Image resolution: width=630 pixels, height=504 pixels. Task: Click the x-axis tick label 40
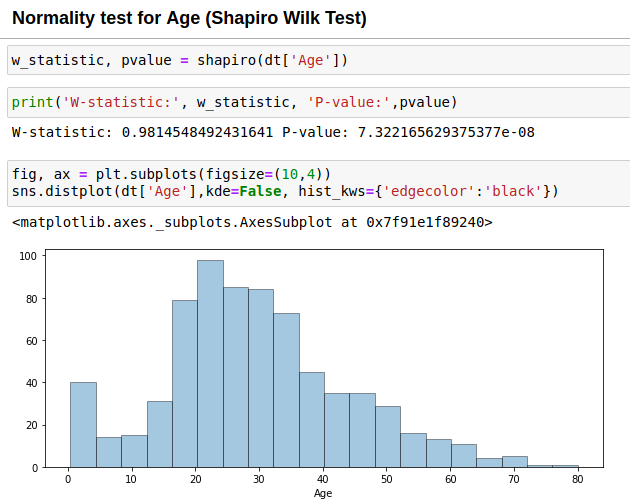point(323,479)
